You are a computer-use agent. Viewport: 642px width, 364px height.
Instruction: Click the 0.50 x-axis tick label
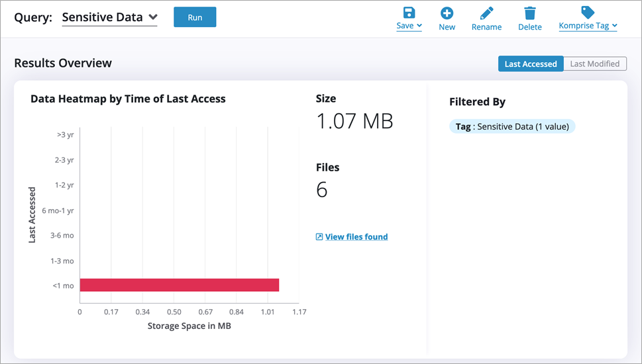pos(174,312)
